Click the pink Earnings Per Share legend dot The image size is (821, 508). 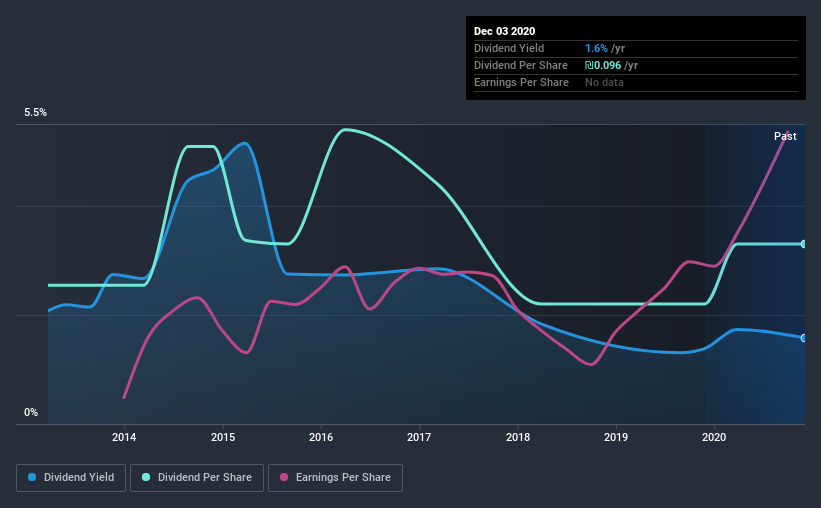284,477
